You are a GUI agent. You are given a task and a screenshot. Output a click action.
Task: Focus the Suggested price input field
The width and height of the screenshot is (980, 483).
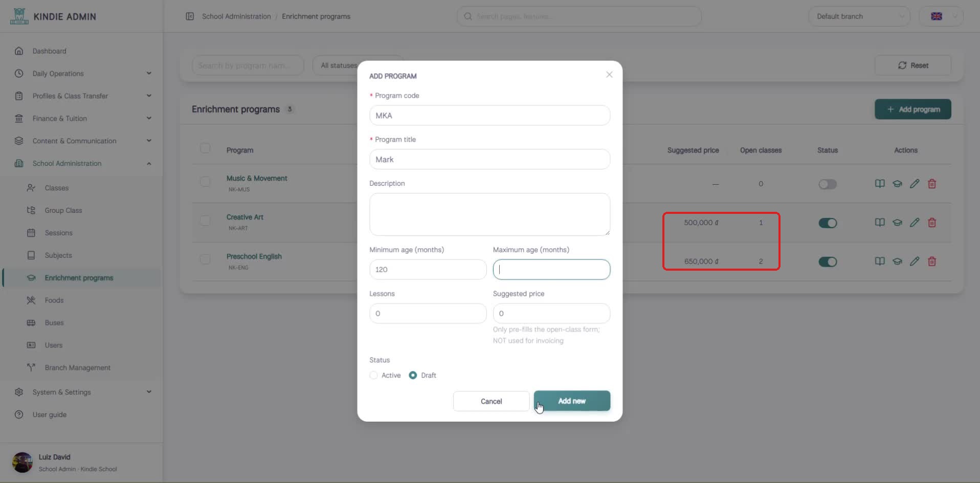(551, 313)
